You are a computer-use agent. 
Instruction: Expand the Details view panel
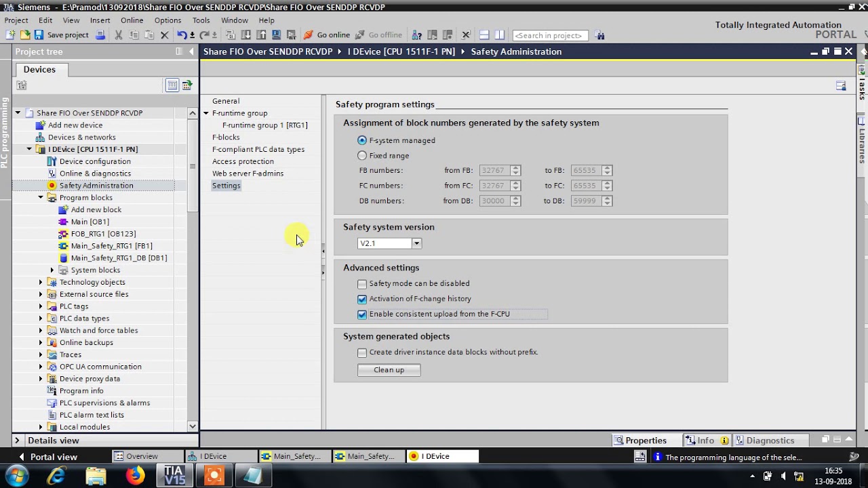coord(17,441)
